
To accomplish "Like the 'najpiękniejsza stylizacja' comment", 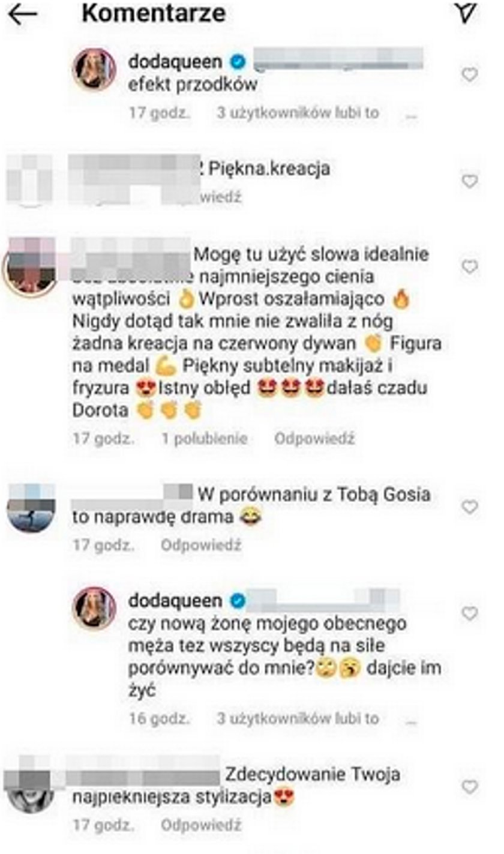I will (x=469, y=786).
